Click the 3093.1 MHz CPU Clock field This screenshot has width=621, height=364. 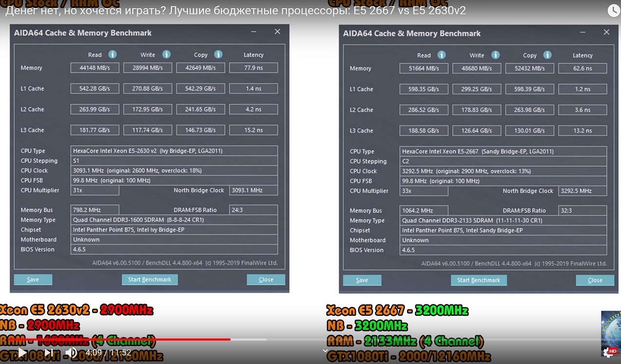pos(175,171)
